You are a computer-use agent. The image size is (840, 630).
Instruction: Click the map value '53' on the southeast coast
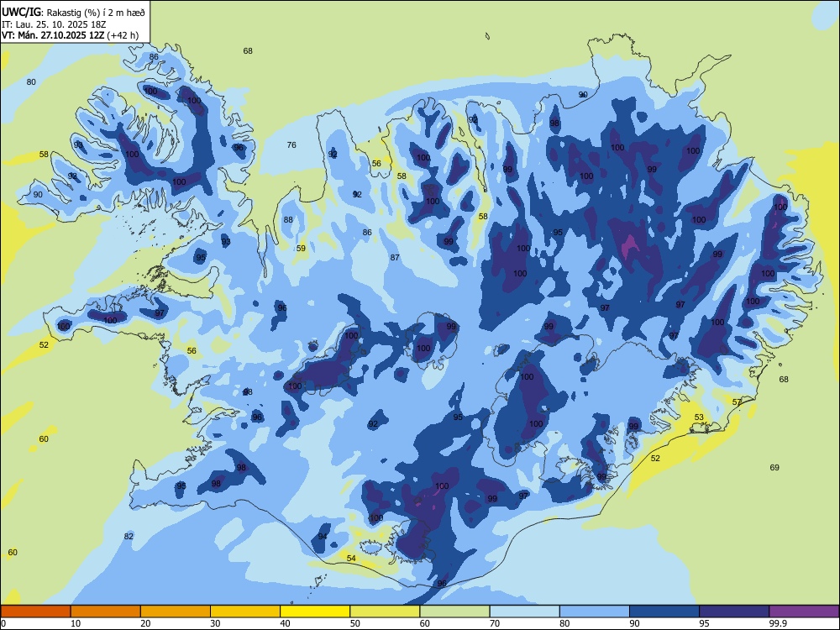point(699,417)
